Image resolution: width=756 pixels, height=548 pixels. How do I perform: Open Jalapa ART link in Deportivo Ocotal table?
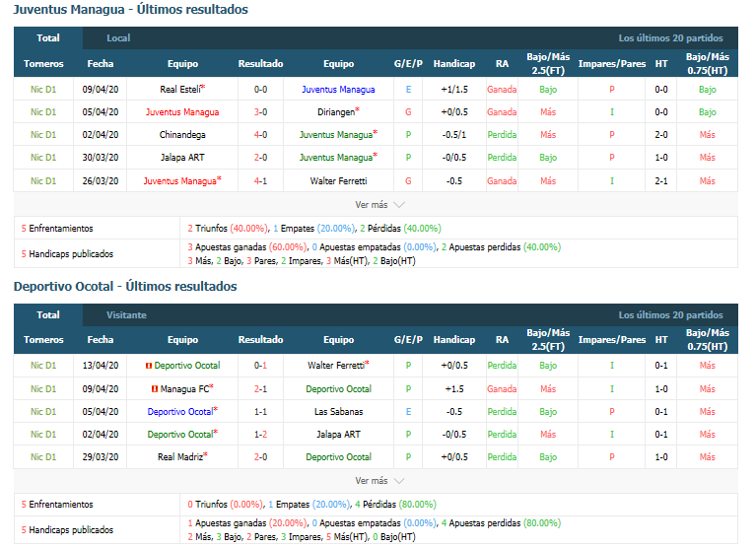pyautogui.click(x=338, y=435)
